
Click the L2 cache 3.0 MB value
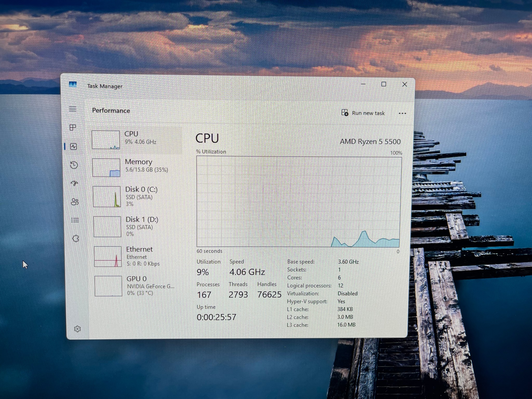(x=345, y=317)
